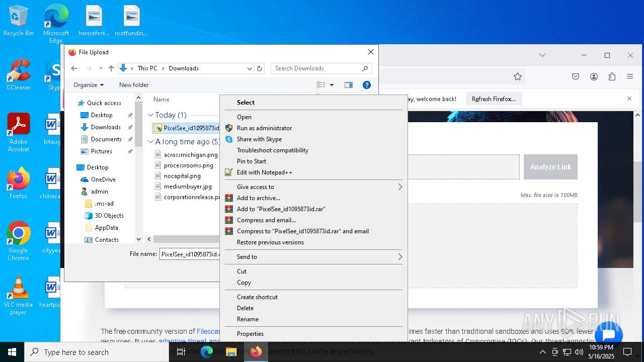This screenshot has height=362, width=644.
Task: Open Task View on taskbar
Action: point(181,352)
